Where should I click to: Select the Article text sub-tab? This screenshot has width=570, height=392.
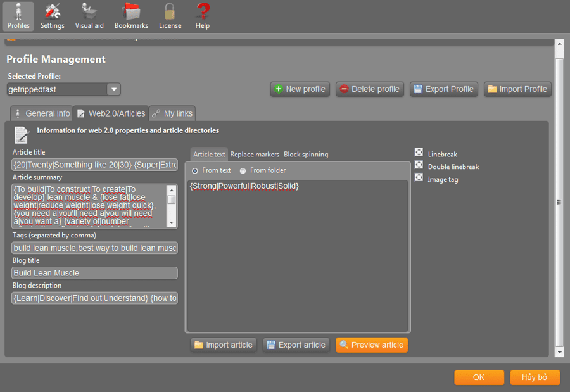point(209,154)
